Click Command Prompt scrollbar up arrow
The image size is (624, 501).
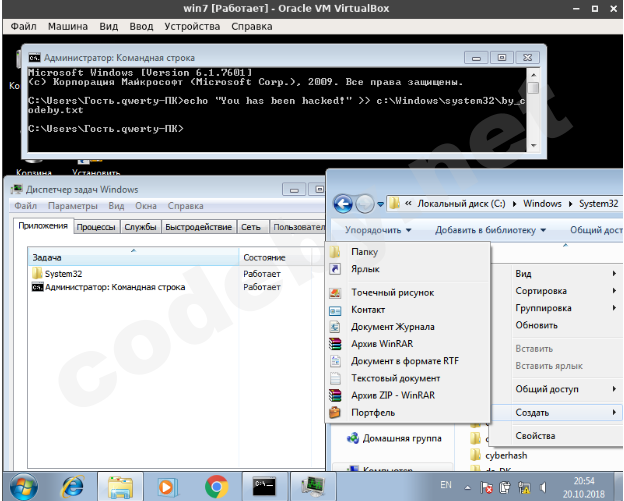[534, 75]
